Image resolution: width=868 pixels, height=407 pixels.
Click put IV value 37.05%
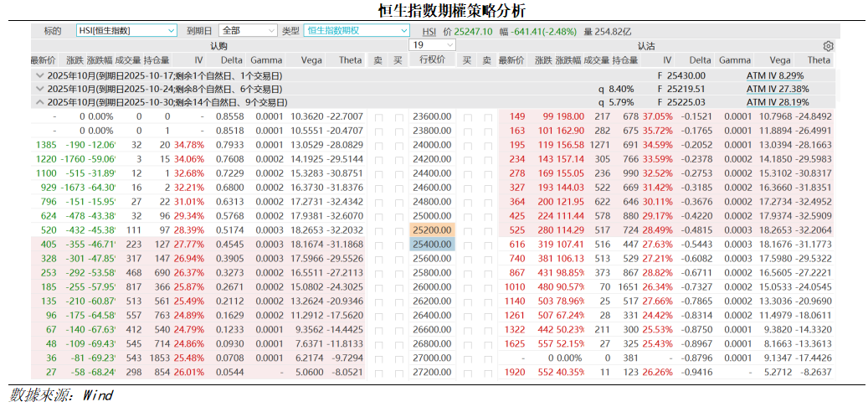(x=657, y=117)
